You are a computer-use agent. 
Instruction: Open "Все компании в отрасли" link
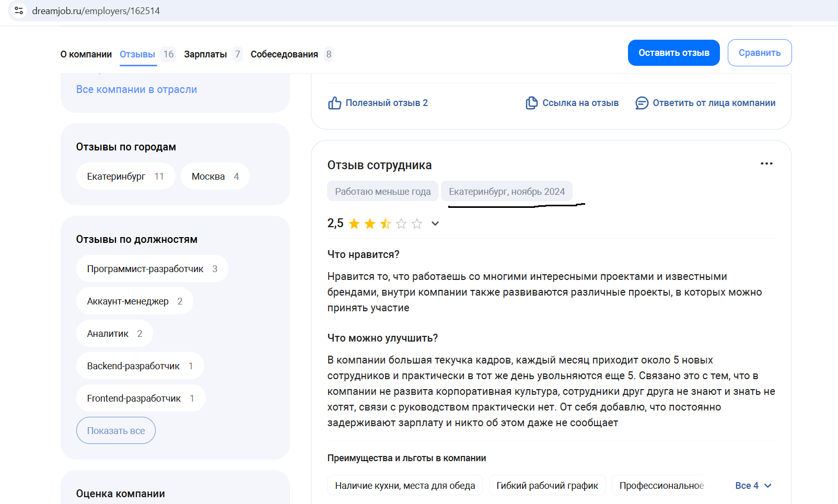(x=136, y=89)
